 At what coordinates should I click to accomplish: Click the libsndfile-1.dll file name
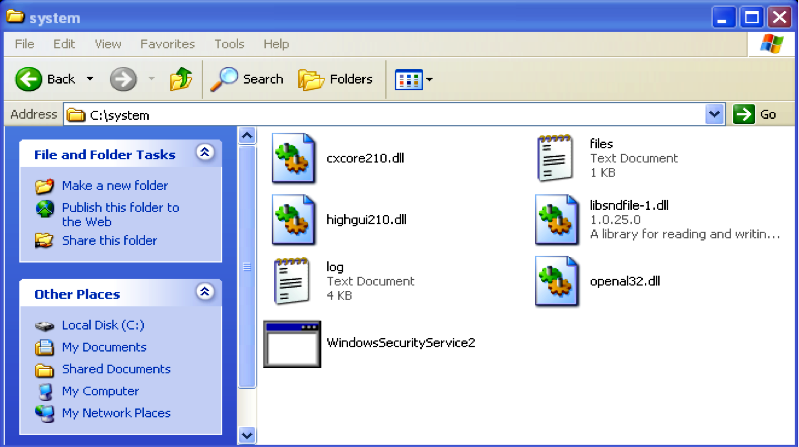tap(629, 205)
